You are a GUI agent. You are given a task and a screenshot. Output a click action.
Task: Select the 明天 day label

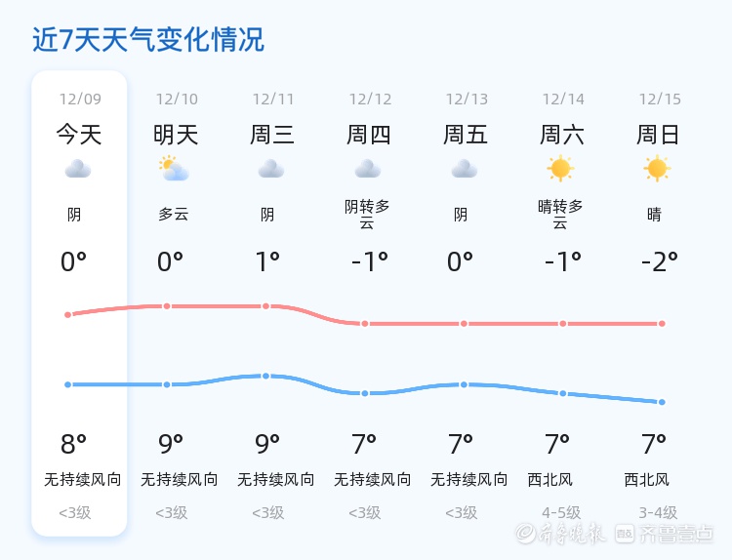tap(176, 135)
